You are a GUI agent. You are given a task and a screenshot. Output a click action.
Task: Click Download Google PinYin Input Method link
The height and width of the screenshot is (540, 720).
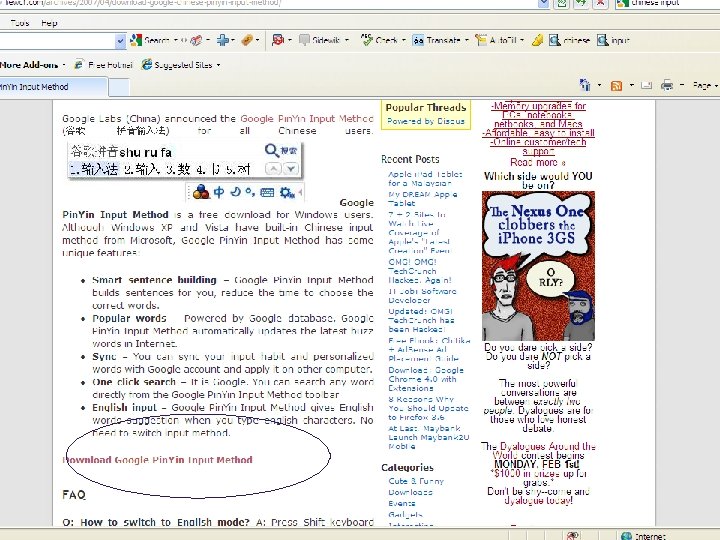pos(158,460)
